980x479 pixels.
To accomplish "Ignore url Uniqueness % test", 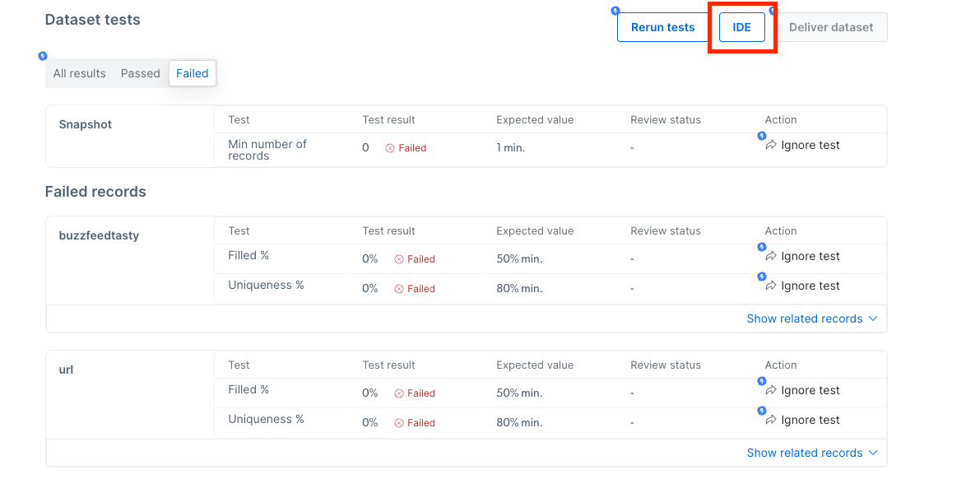I will [802, 421].
